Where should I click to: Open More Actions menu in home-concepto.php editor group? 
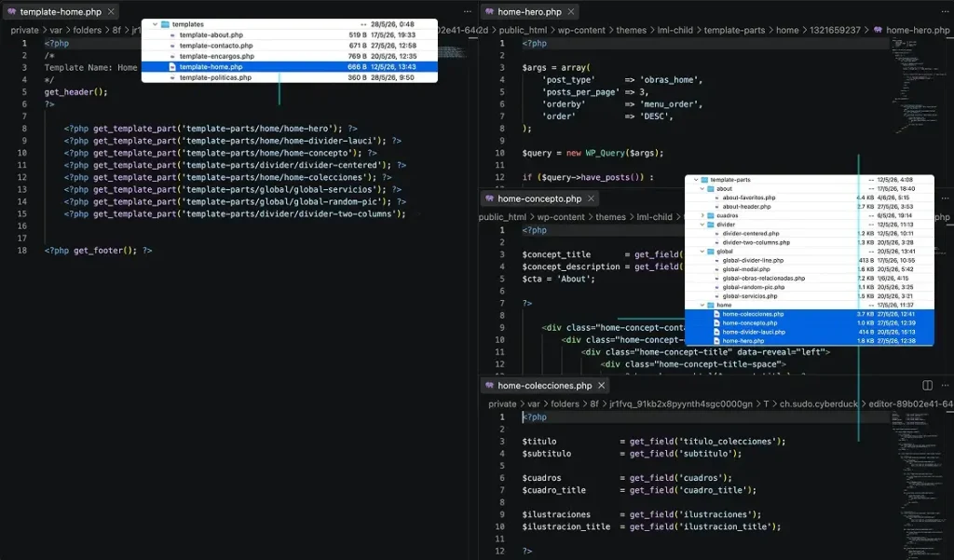pos(945,198)
